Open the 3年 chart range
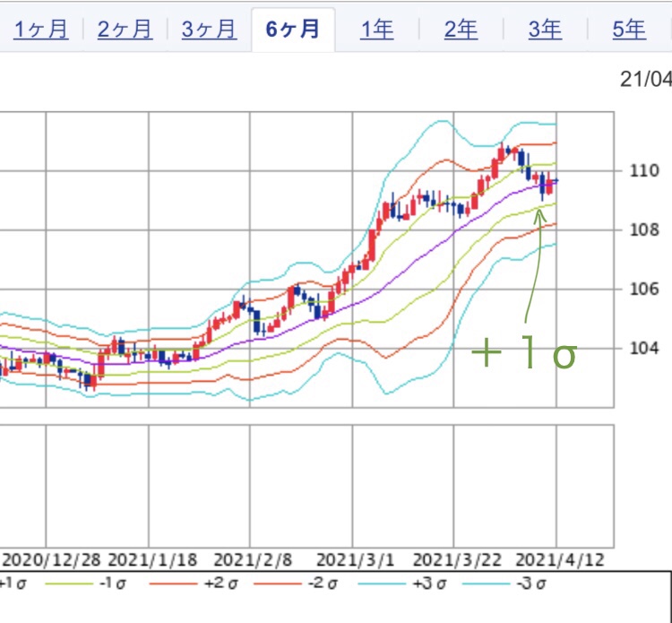Screen dimensions: 672x623 point(545,30)
